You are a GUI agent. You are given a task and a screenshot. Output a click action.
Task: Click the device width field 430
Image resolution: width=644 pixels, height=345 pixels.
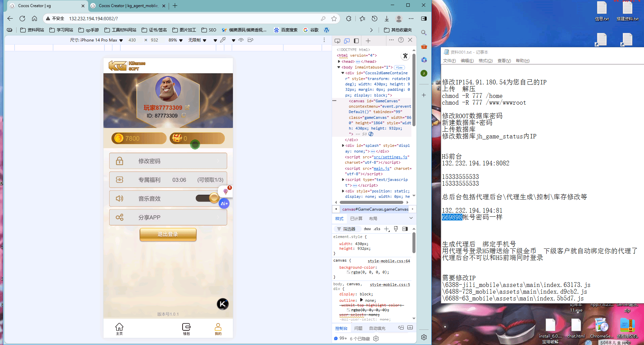132,40
